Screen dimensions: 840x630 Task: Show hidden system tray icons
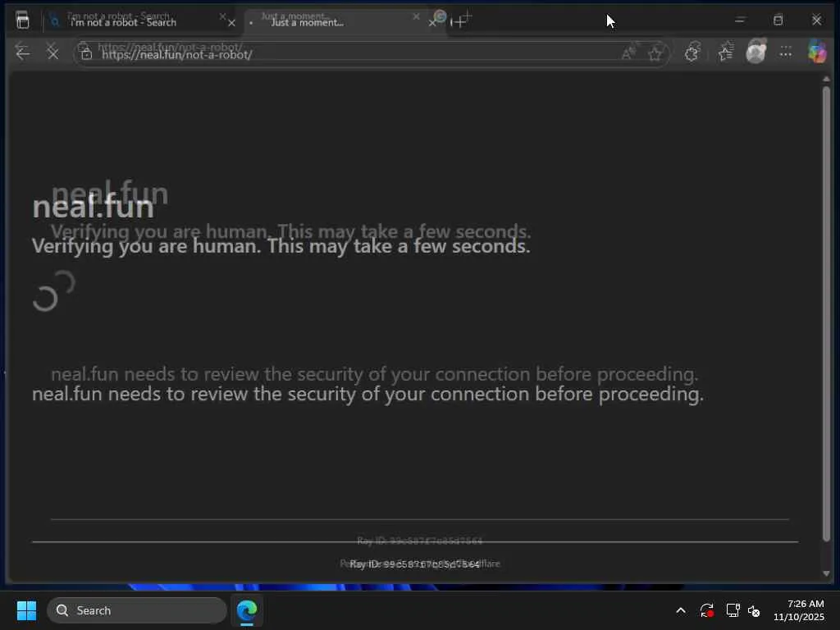(680, 610)
